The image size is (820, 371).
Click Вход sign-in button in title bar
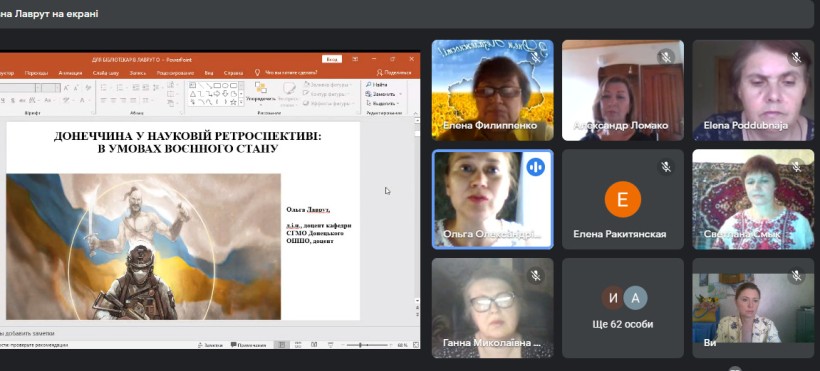[331, 59]
